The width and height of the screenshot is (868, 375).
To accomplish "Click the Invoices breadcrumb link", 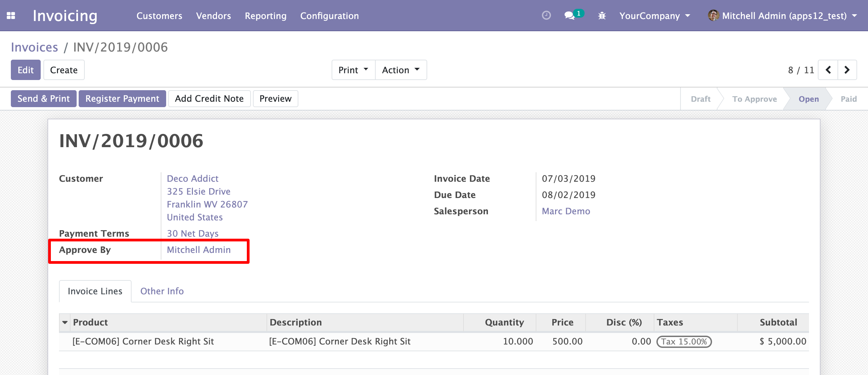I will pyautogui.click(x=35, y=47).
